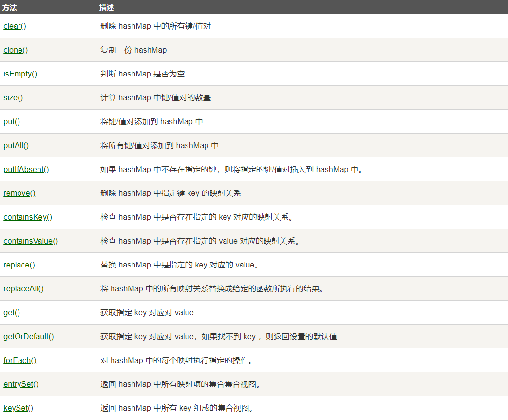Click the containsValue description mentioning value 对应的映射关系
Screen dimensions: 508x420
tap(200, 241)
